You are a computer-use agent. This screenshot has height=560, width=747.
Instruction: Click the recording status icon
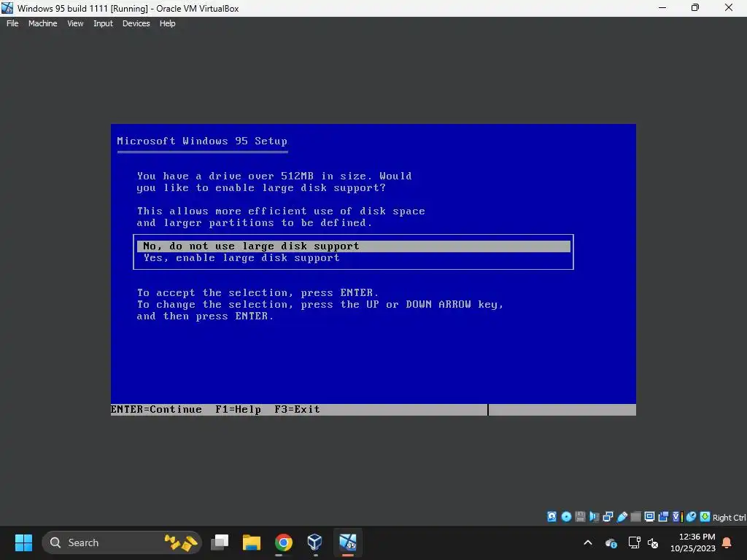(663, 517)
